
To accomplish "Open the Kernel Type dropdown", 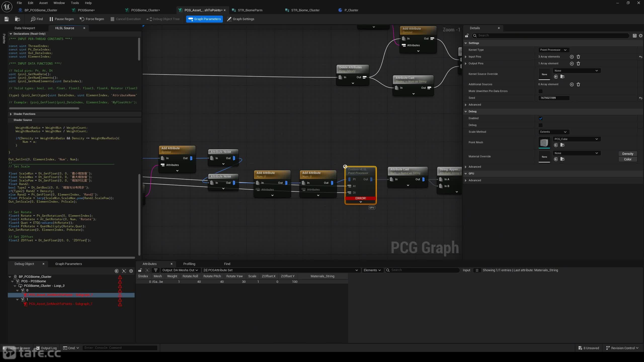I will (553, 50).
